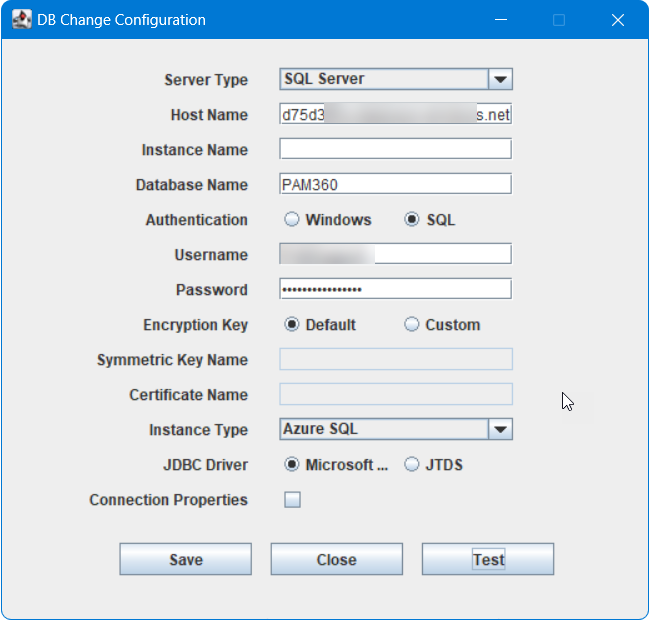Image resolution: width=649 pixels, height=620 pixels.
Task: Close window with title bar X
Action: 618,20
